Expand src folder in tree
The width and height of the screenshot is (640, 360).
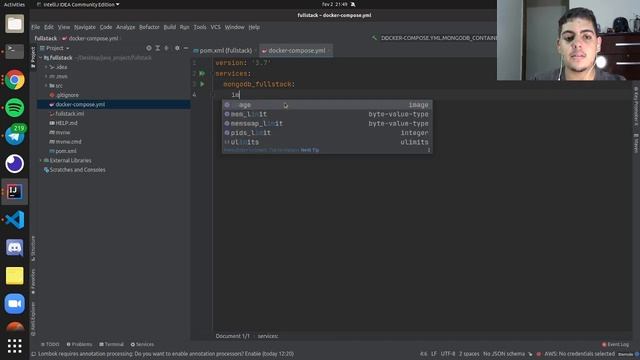click(46, 86)
